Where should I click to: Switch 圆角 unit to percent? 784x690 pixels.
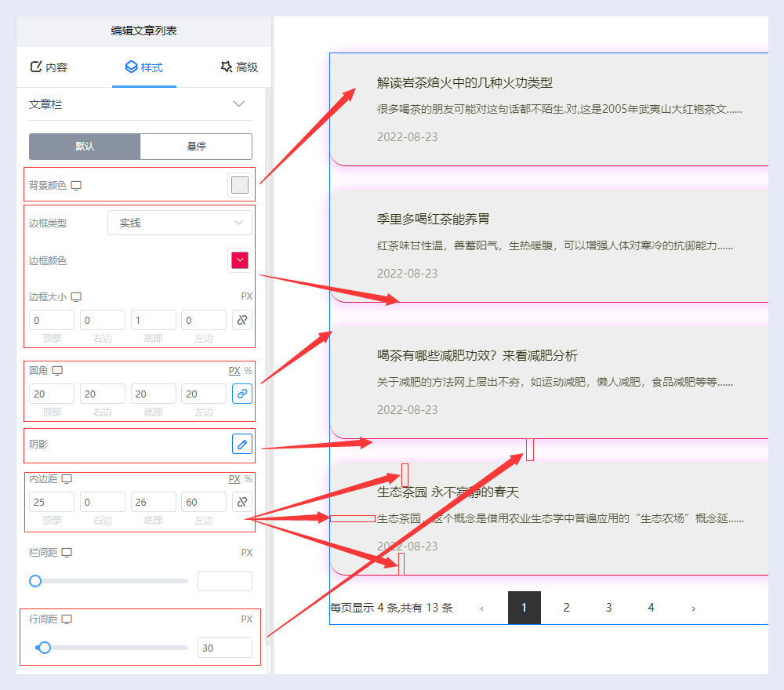[x=249, y=370]
